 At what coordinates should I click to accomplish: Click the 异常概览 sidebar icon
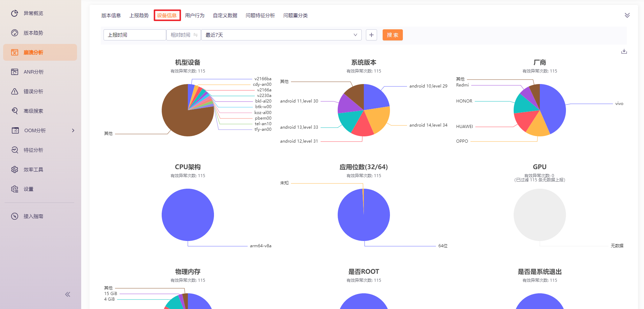[15, 13]
